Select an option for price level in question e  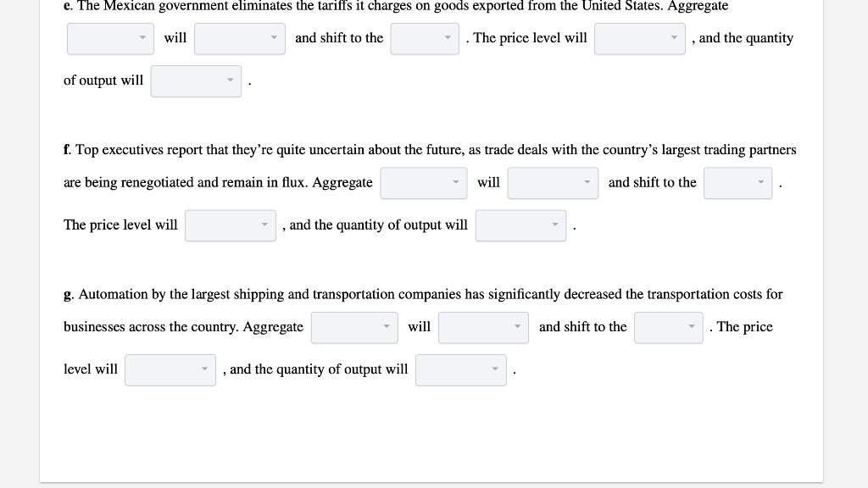[x=639, y=38]
